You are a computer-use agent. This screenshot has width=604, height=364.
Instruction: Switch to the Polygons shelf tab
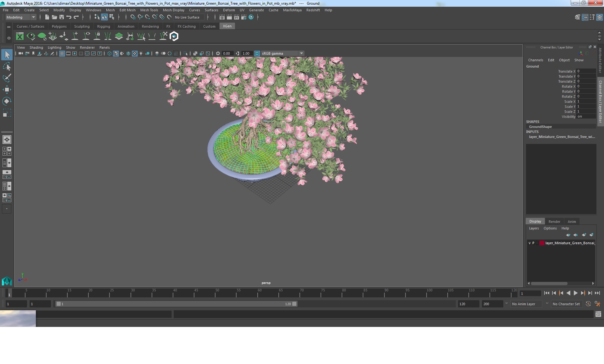point(59,26)
